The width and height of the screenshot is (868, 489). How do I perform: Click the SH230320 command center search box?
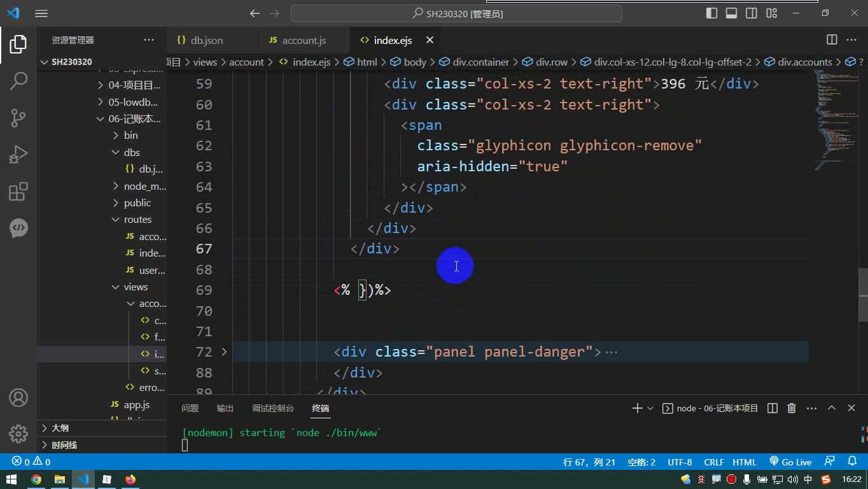click(456, 13)
